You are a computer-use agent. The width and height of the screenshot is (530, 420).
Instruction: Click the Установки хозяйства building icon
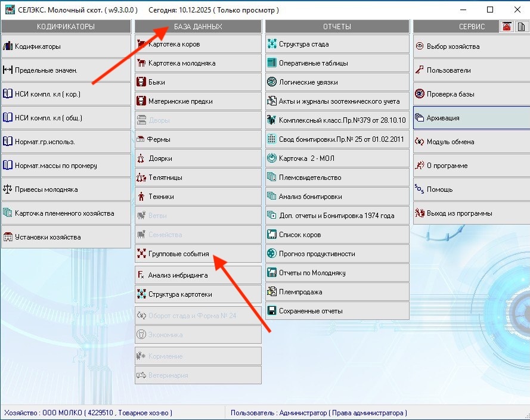tap(7, 237)
